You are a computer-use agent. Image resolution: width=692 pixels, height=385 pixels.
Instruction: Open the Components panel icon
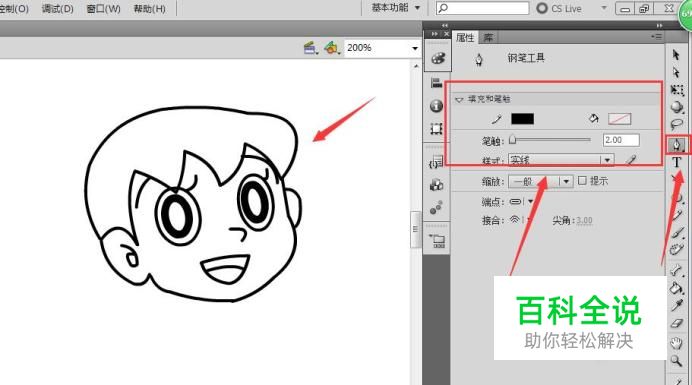436,185
